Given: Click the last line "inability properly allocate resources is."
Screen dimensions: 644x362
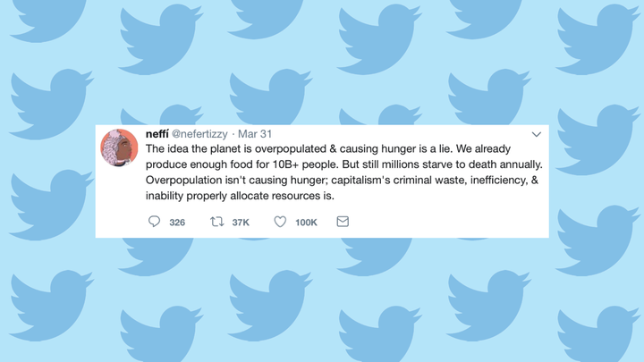Looking at the screenshot, I should point(239,196).
